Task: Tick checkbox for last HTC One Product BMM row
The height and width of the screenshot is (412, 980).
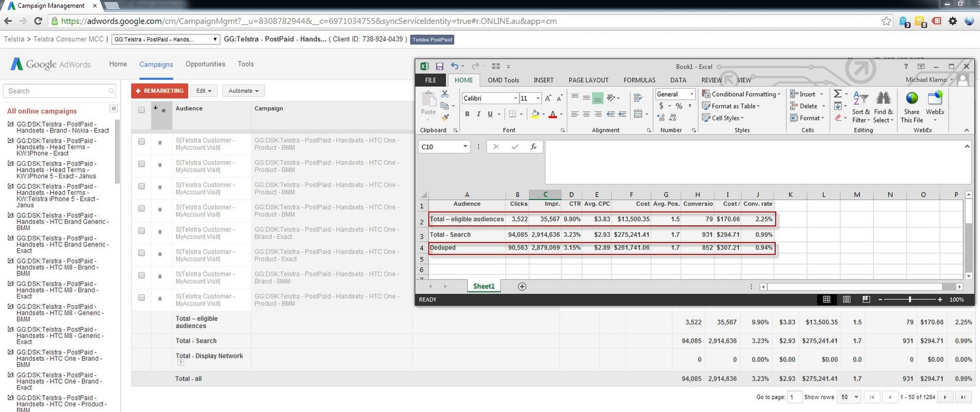Action: (141, 297)
